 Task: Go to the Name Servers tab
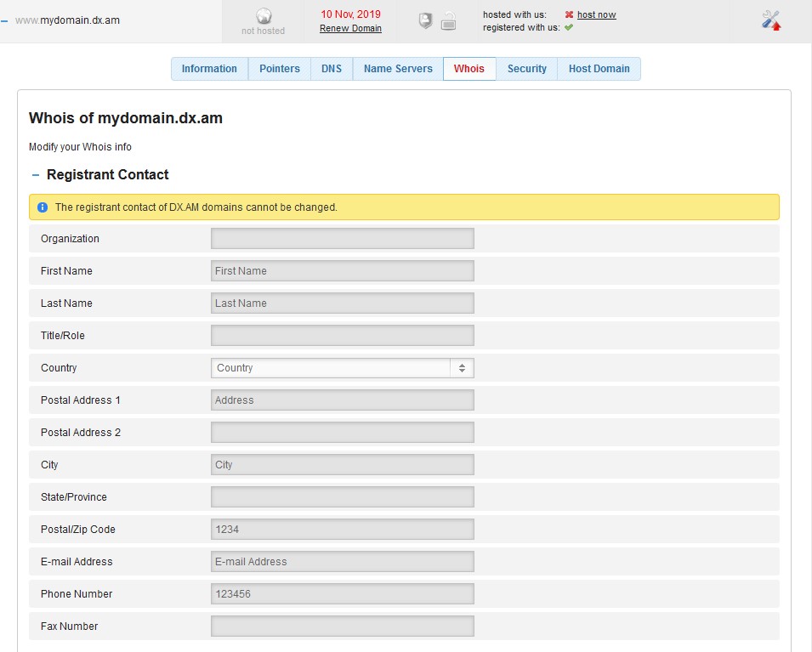coord(397,69)
